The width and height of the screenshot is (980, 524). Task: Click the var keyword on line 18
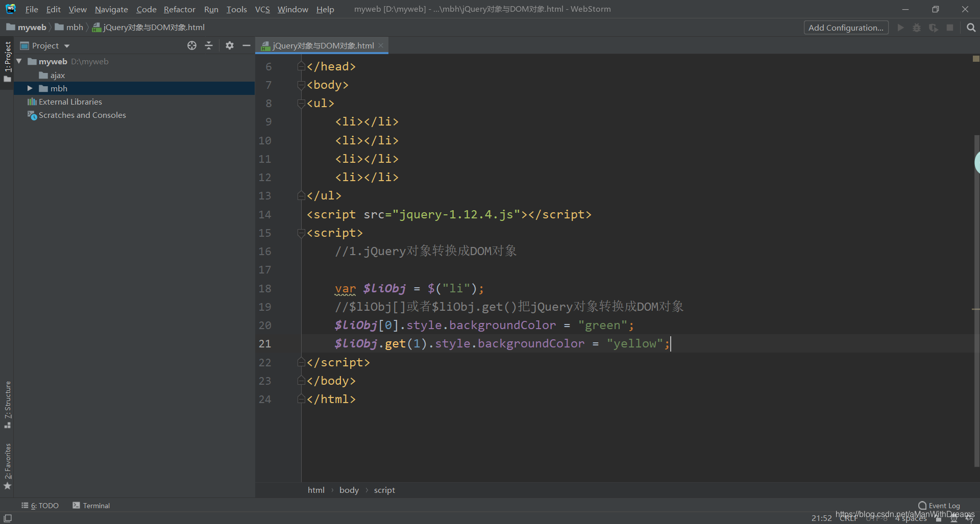point(346,289)
